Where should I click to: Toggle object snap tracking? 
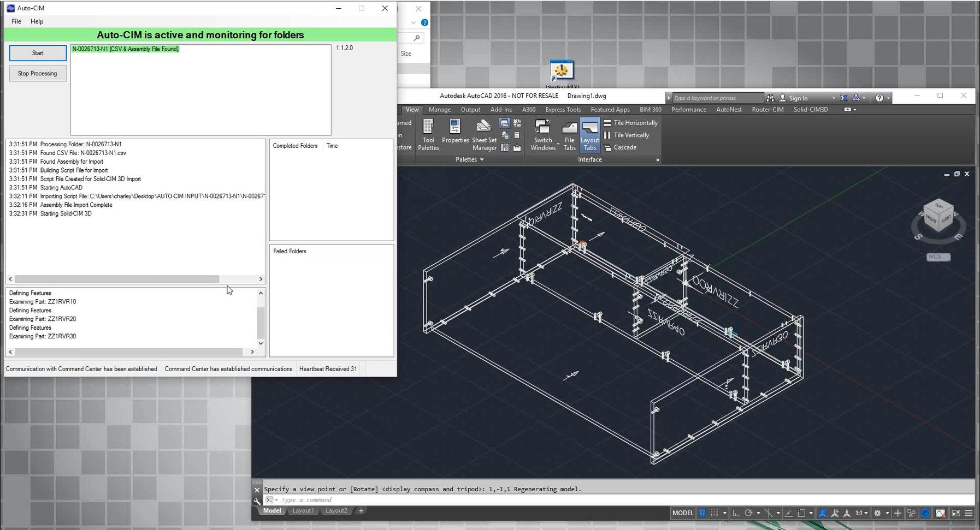coord(789,513)
